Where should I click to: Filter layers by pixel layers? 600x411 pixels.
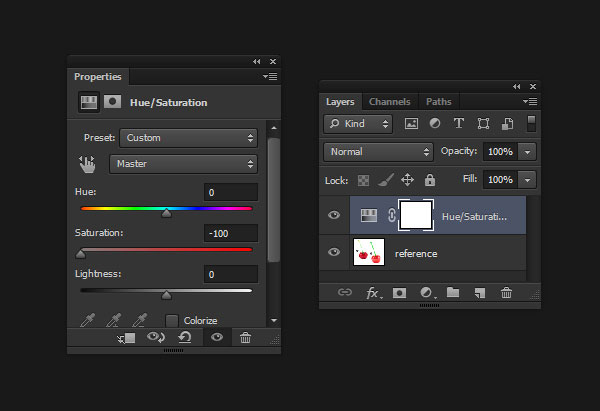click(411, 124)
